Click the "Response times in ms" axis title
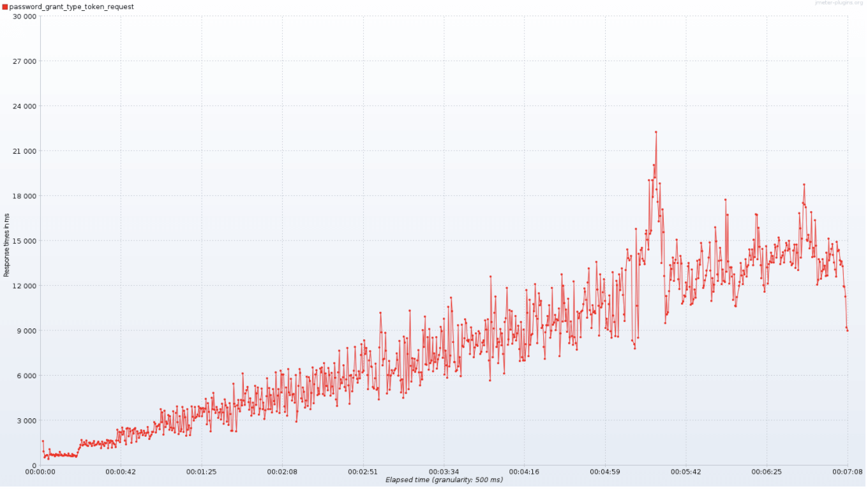Screen dimensions: 868x491 pyautogui.click(x=6, y=246)
